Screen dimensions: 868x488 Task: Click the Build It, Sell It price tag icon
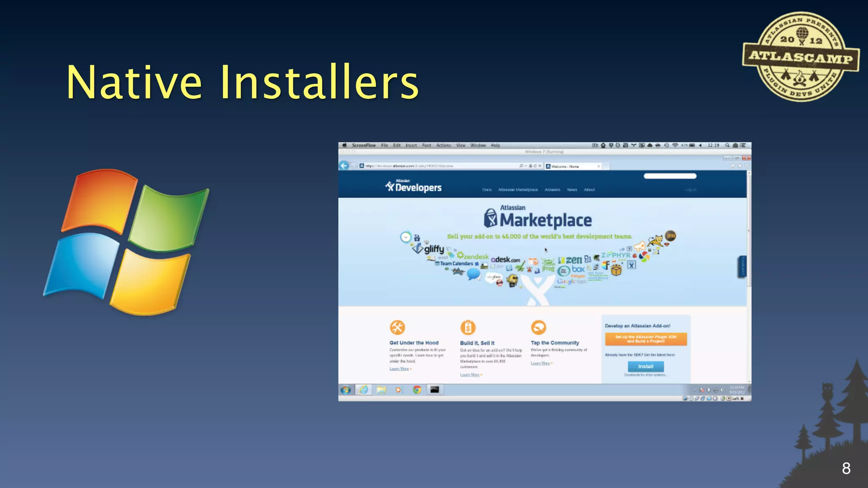[468, 327]
